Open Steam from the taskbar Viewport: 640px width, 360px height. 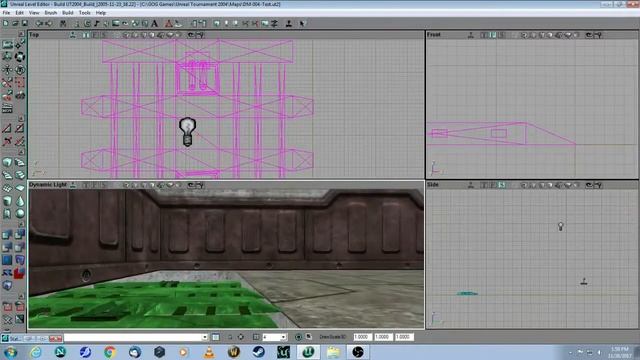258,352
